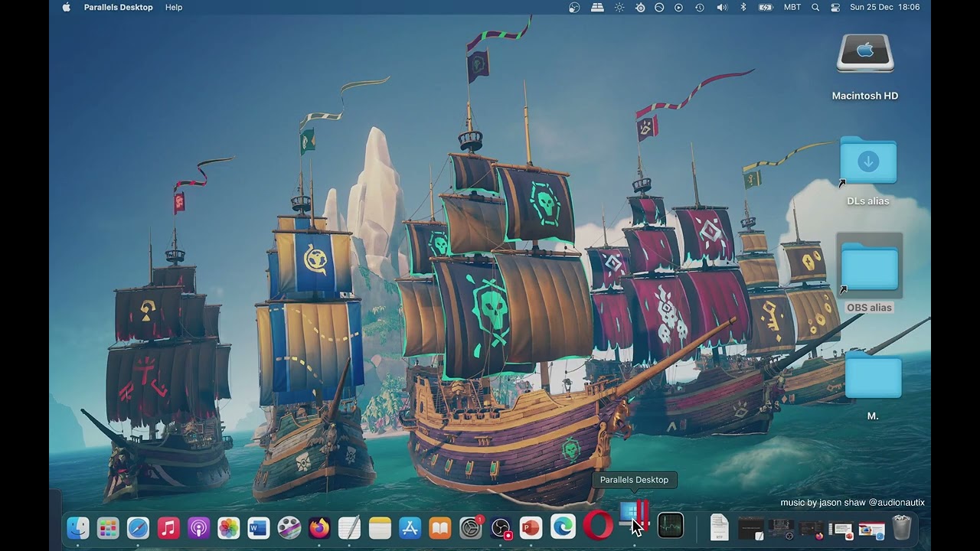Show battery status in menu bar
The height and width of the screenshot is (551, 980).
766,7
